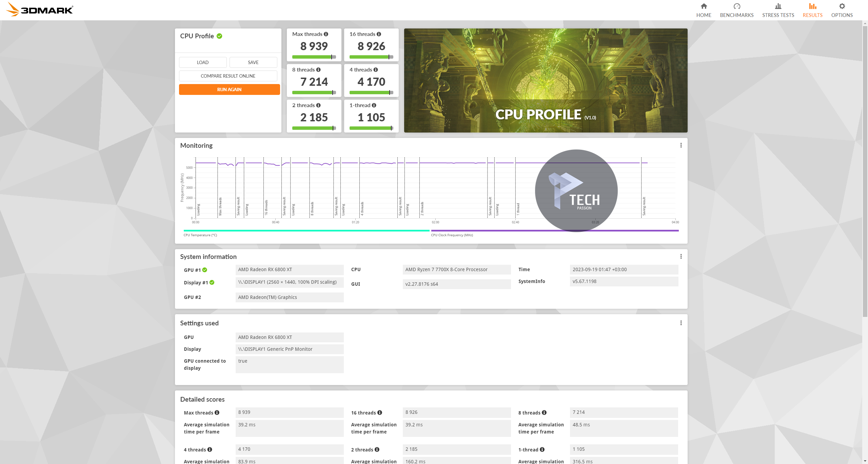Open the System information three-dot menu

(x=681, y=257)
